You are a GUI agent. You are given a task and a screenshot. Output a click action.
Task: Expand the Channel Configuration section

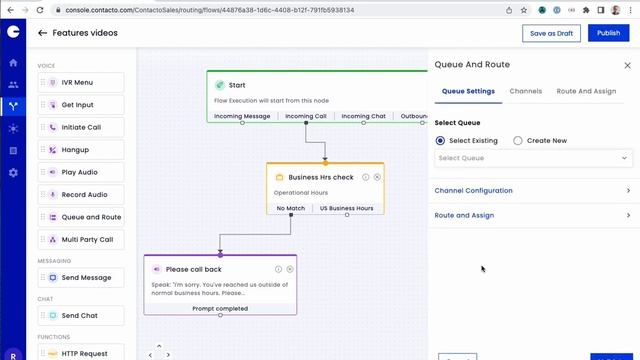coord(533,191)
